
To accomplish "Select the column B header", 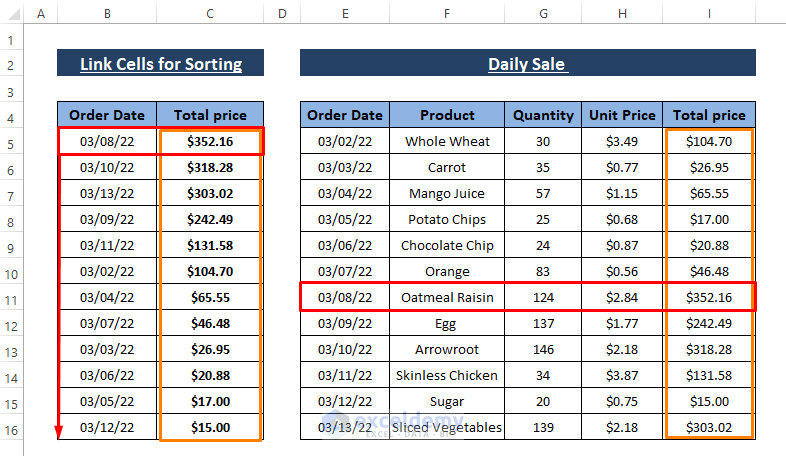I will pos(108,13).
